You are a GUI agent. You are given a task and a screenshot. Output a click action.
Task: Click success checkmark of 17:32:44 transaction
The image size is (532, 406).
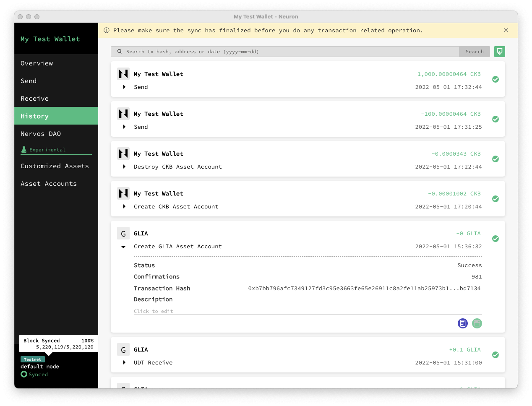tap(495, 79)
